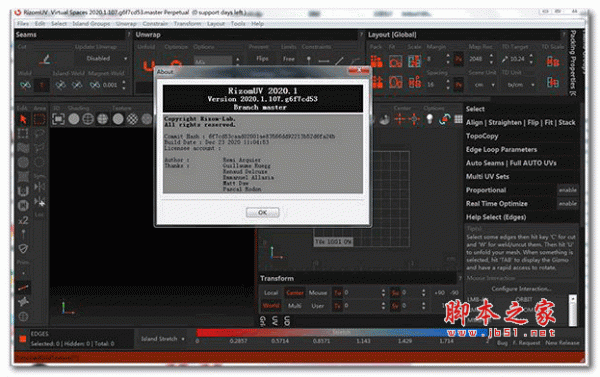Click the red-blue Stretch gradient bar
The width and height of the screenshot is (600, 377).
(x=342, y=333)
